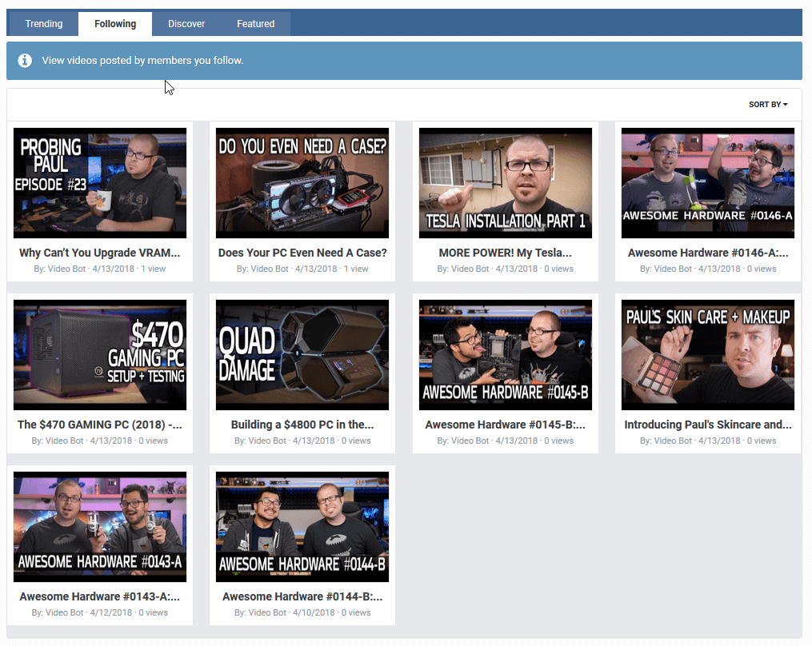Image resolution: width=812 pixels, height=646 pixels.
Task: Select the Following tab
Action: coord(115,24)
